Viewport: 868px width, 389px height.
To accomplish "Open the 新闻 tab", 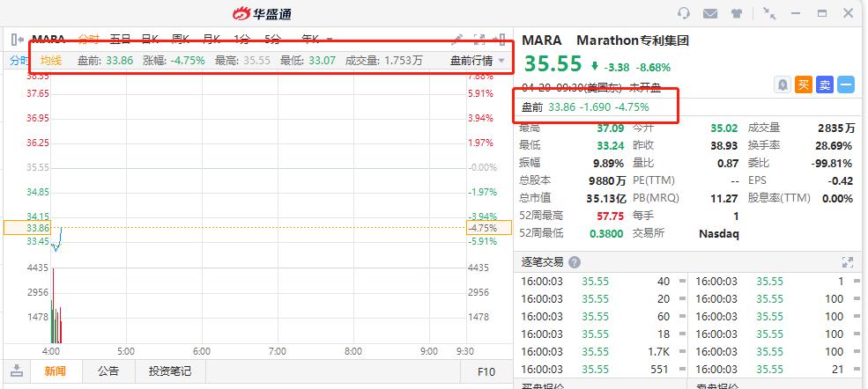I will pyautogui.click(x=55, y=371).
